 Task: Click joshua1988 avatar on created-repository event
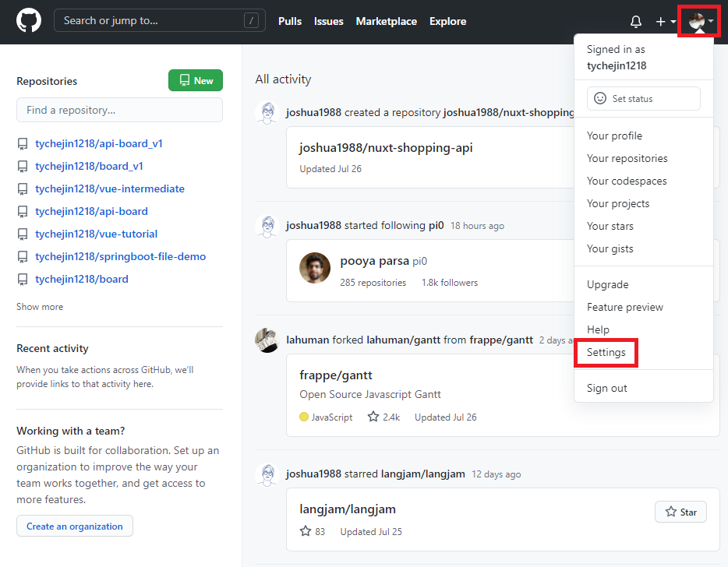(267, 113)
